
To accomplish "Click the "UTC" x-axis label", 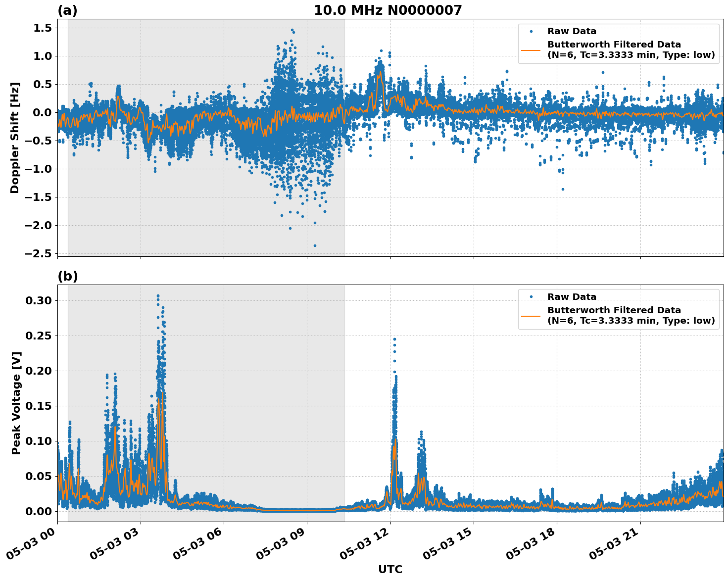I will (390, 569).
